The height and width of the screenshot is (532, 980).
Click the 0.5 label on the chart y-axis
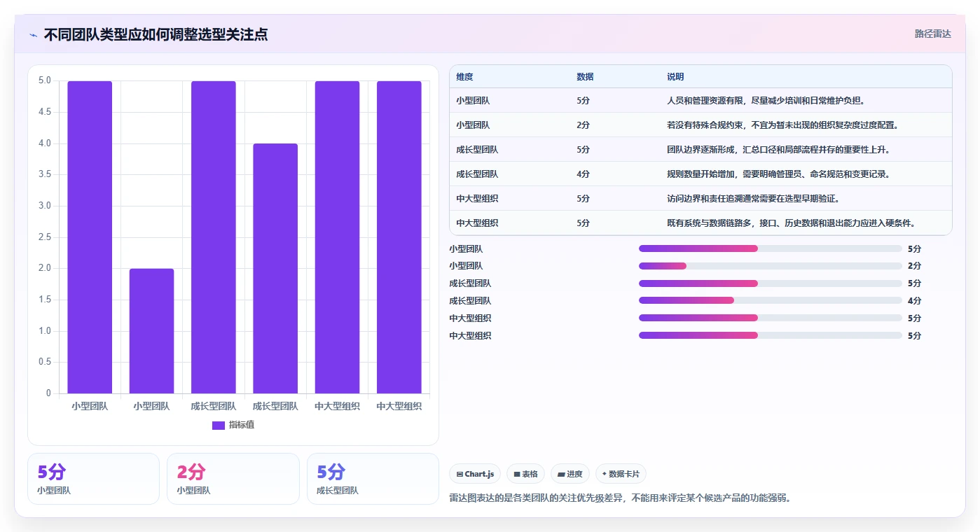[44, 362]
